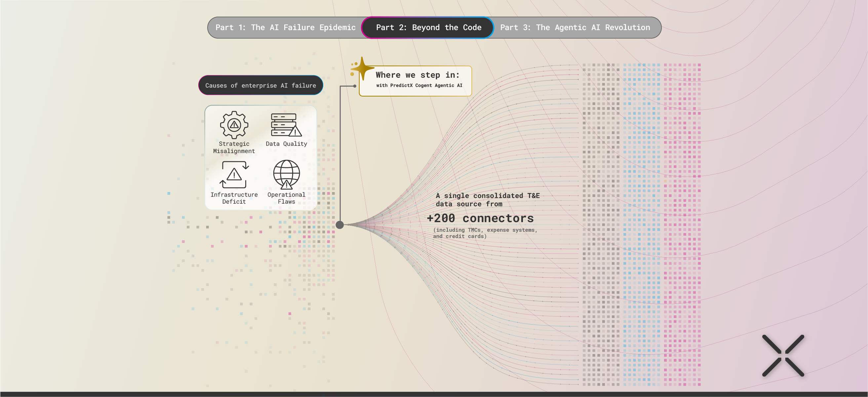Click the Strategic Misalignment label
Image resolution: width=868 pixels, height=397 pixels.
[x=234, y=147]
